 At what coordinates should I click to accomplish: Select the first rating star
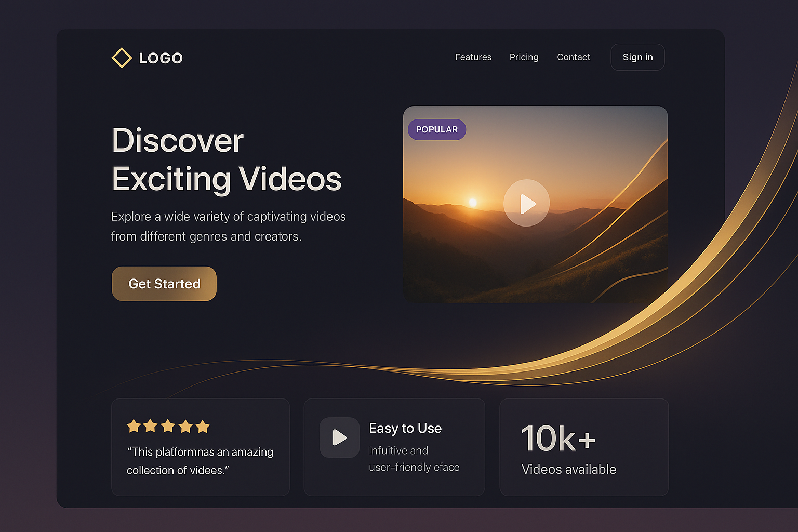click(x=134, y=427)
